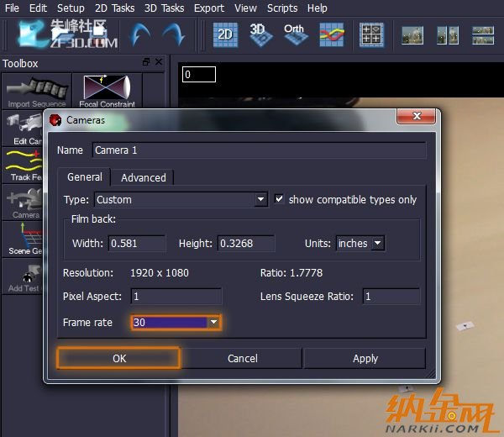The width and height of the screenshot is (504, 437).
Task: Click OK to confirm camera settings
Action: (119, 358)
